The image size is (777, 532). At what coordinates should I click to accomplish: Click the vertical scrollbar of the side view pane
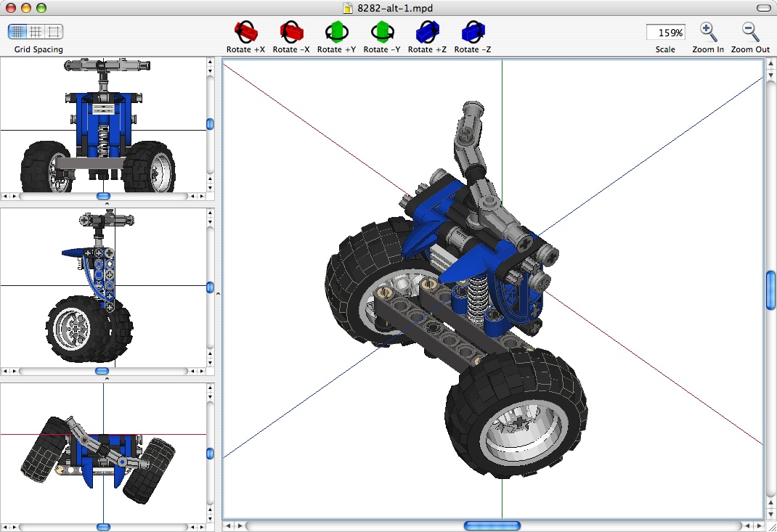coord(210,287)
